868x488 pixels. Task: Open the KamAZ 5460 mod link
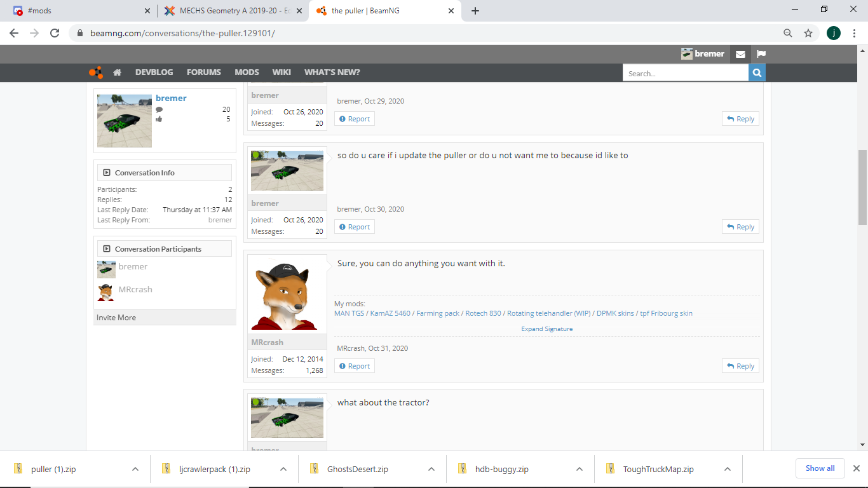pyautogui.click(x=390, y=313)
